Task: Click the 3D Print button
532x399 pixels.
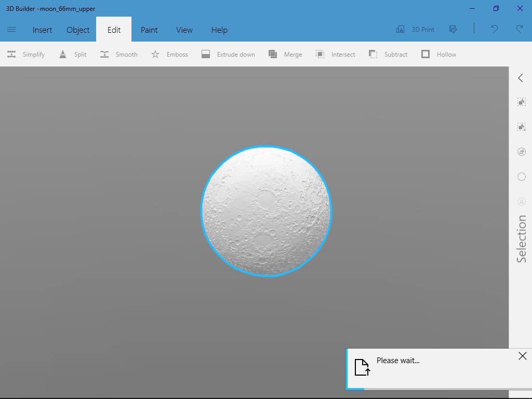Action: [x=415, y=29]
